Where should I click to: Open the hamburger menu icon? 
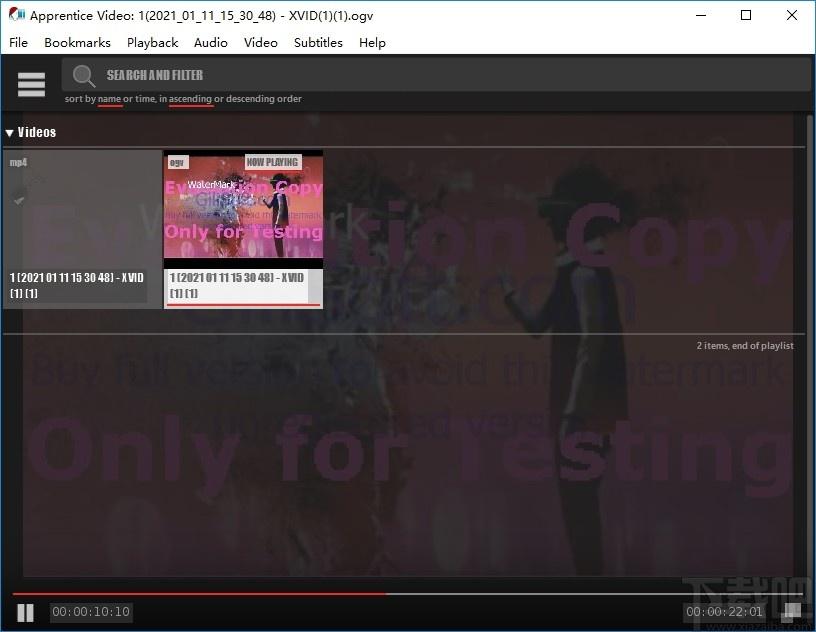coord(31,84)
